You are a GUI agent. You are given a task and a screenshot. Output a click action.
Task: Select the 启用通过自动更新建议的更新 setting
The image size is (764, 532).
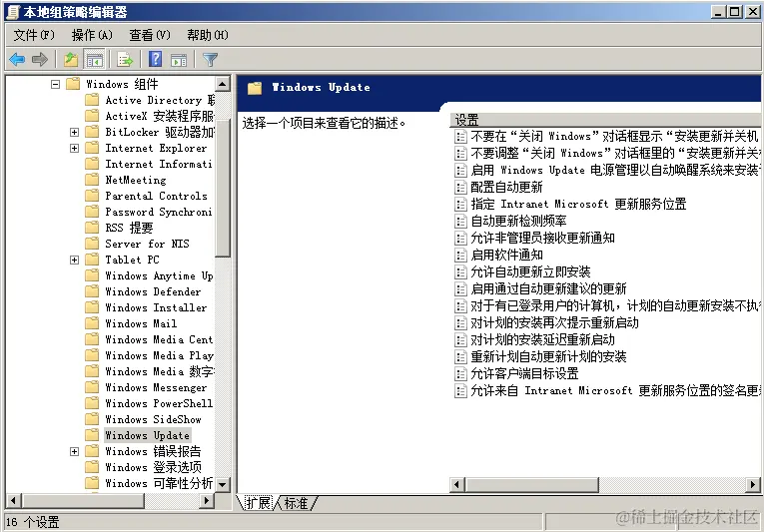tap(548, 288)
